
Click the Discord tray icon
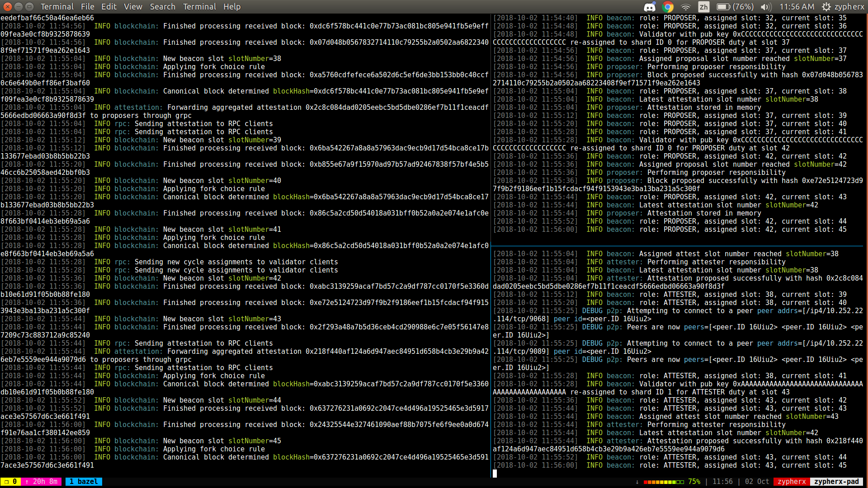pyautogui.click(x=650, y=7)
